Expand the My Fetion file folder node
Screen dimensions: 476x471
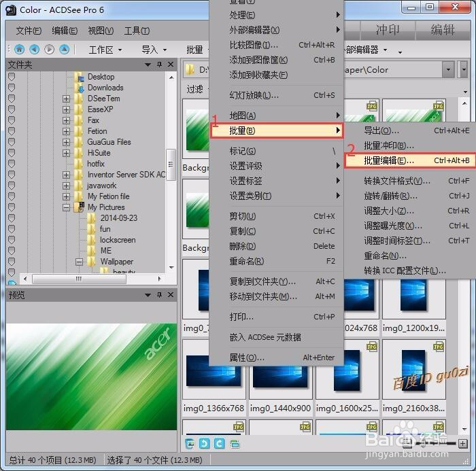(x=66, y=196)
